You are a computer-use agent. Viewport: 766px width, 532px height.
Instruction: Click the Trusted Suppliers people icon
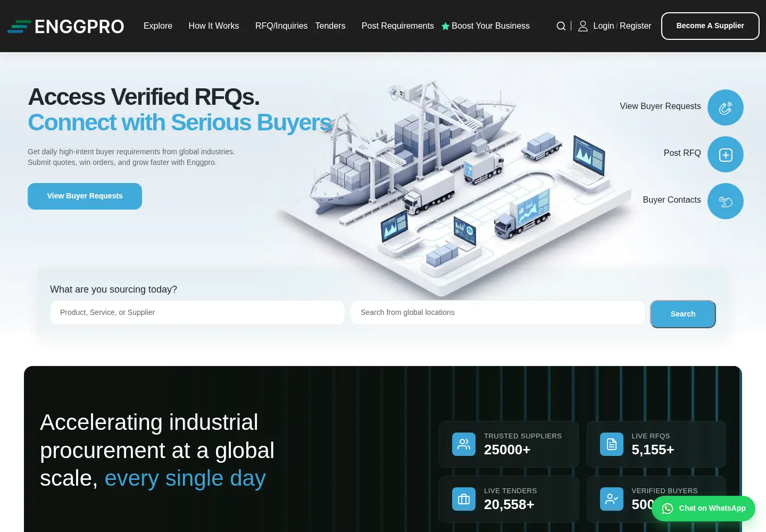pos(464,444)
